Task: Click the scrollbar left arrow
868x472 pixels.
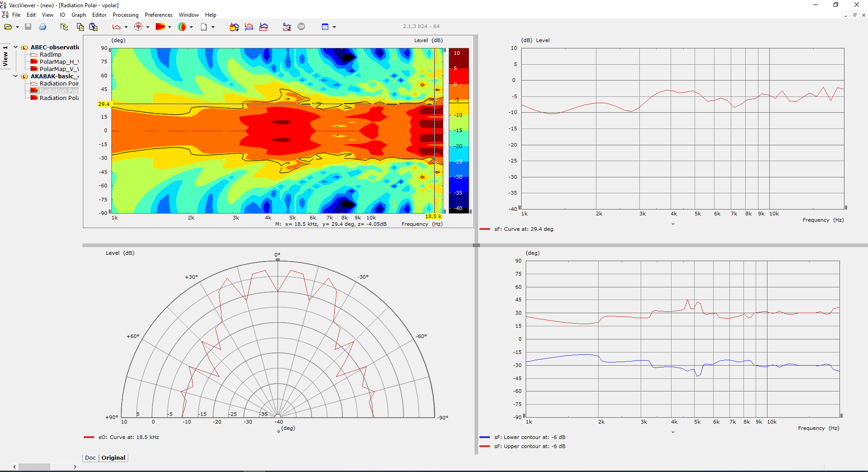Action: click(x=14, y=467)
